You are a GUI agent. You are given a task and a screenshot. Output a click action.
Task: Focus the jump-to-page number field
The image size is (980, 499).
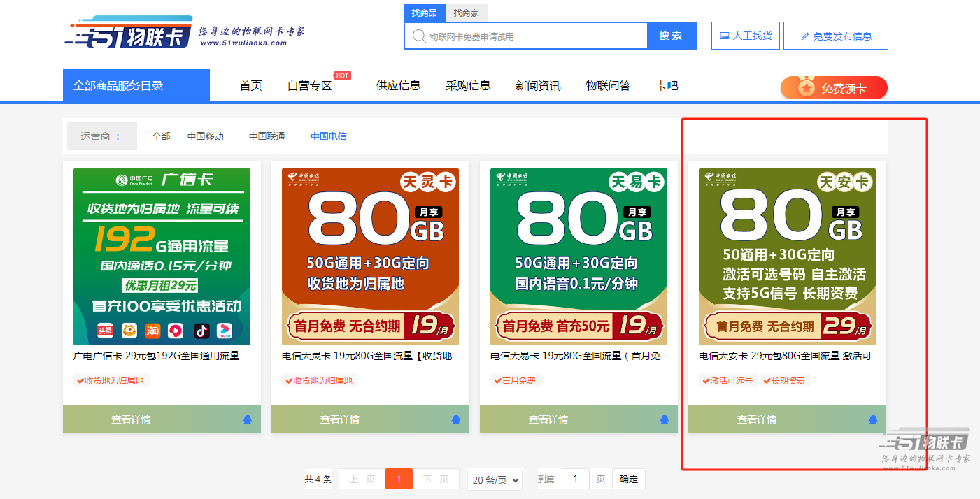coord(576,479)
